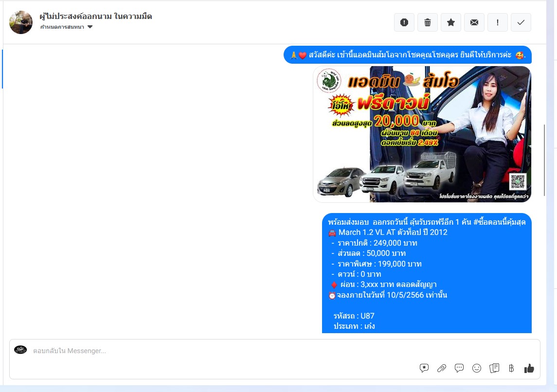Open instant reply speech-bubble icon
The width and height of the screenshot is (557, 392).
[x=459, y=368]
